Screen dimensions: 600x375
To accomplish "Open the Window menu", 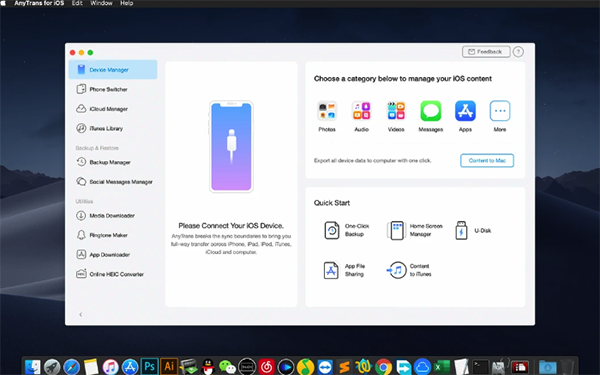I will pos(101,3).
